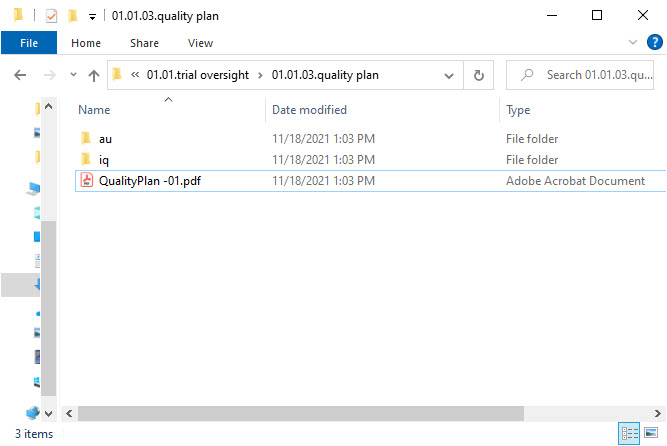The height and width of the screenshot is (446, 667).
Task: Switch to the View ribbon tab
Action: (x=200, y=43)
